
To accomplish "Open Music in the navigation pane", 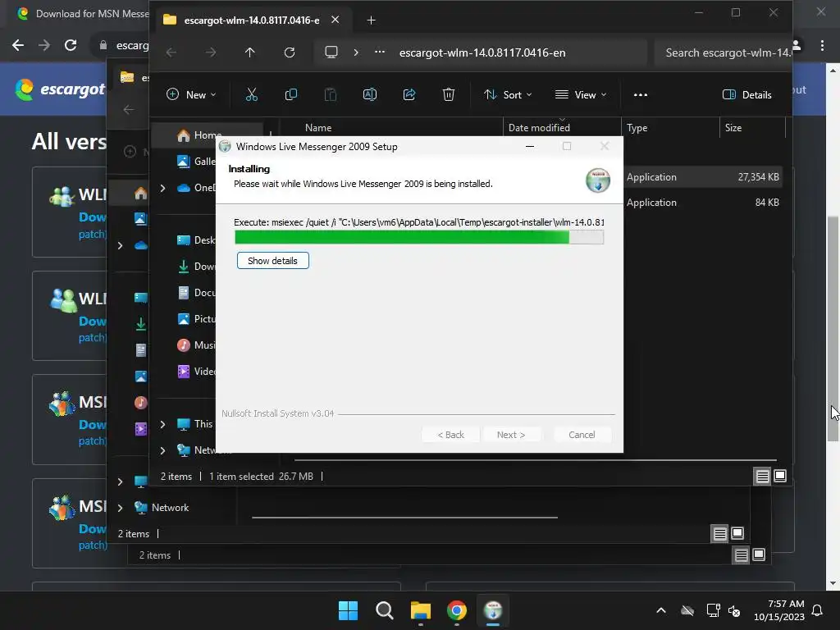I will pyautogui.click(x=196, y=345).
